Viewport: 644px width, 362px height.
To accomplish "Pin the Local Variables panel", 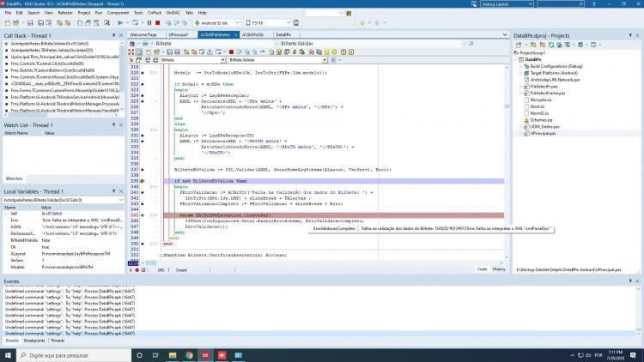I will [113, 191].
